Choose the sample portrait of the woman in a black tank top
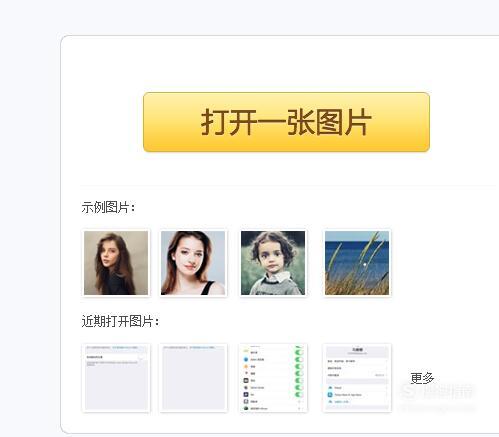This screenshot has width=499, height=437. click(193, 263)
